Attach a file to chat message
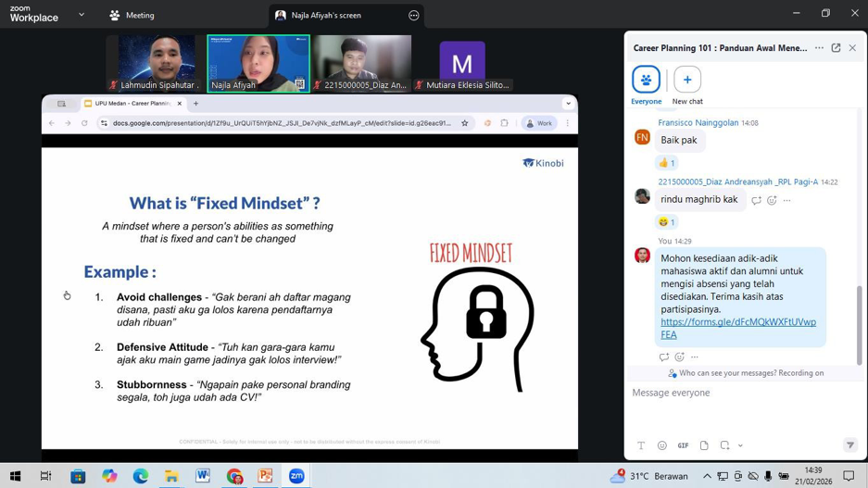 704,445
